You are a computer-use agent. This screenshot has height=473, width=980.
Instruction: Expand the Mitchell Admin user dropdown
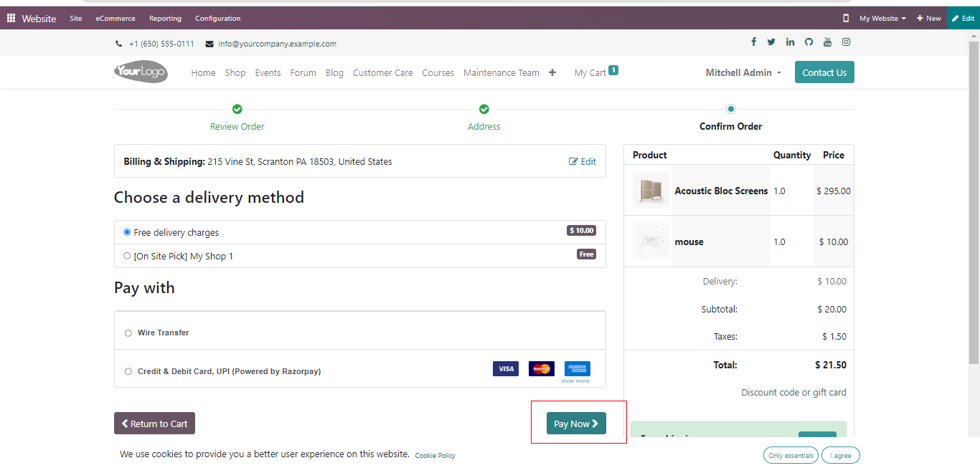[x=743, y=72]
